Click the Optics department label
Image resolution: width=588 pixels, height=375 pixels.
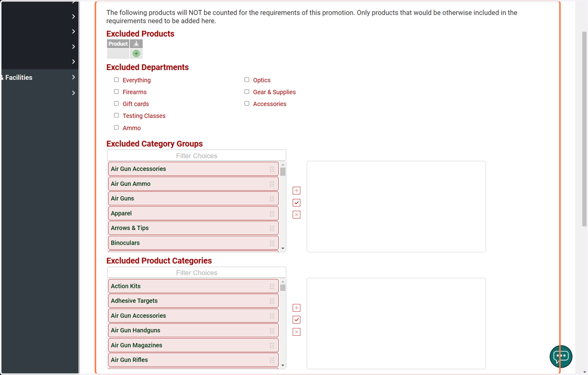[x=262, y=80]
